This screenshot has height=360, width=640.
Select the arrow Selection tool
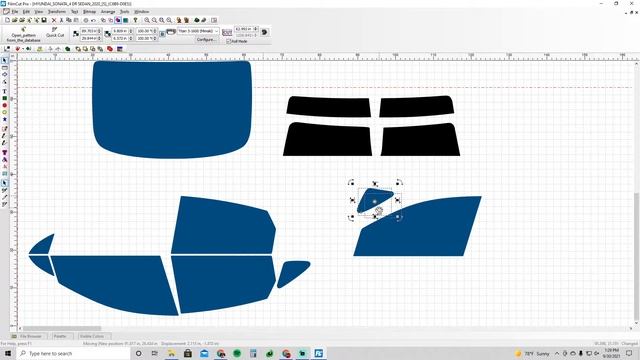(x=4, y=60)
